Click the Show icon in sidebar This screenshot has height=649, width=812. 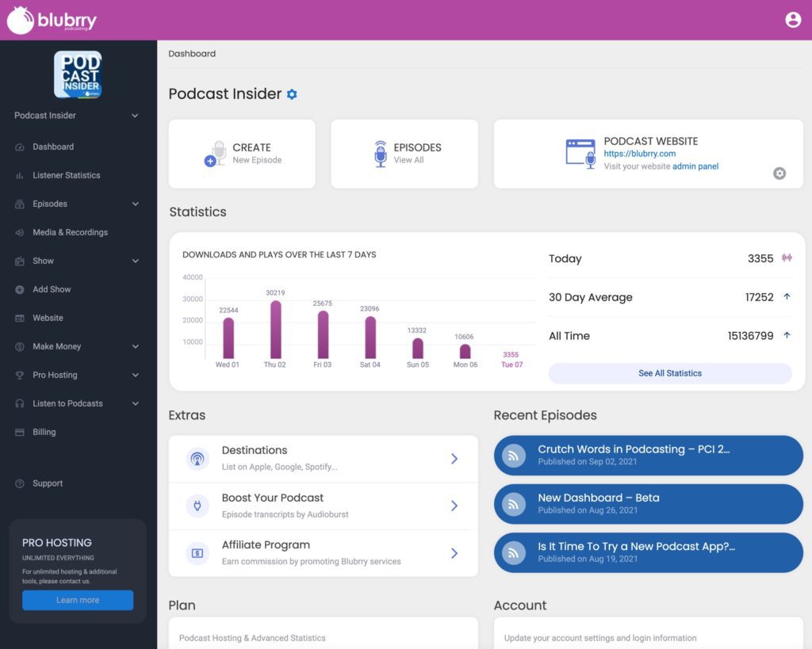[20, 261]
